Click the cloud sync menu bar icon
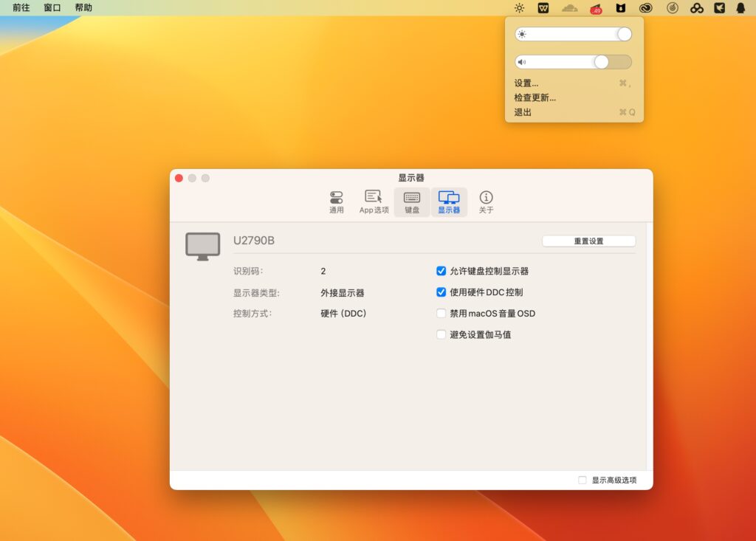 (x=568, y=8)
